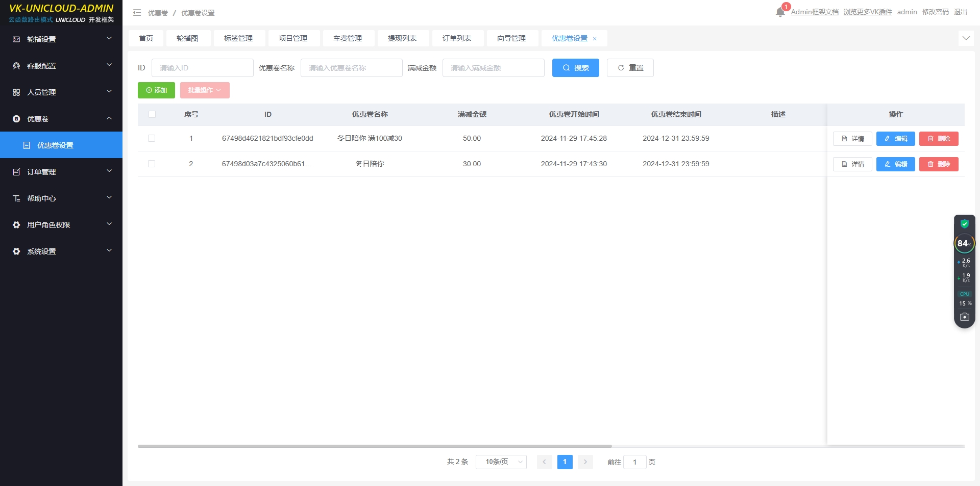Click the admin username in header

coord(907,12)
